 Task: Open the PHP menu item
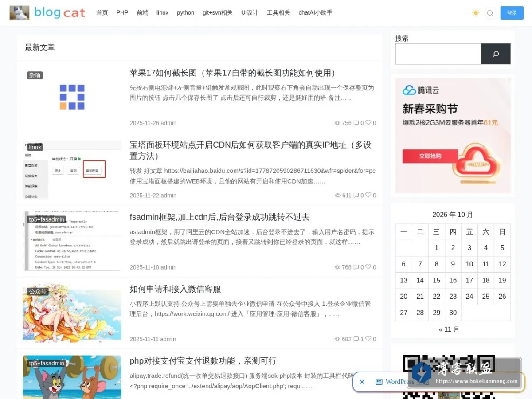pyautogui.click(x=122, y=12)
